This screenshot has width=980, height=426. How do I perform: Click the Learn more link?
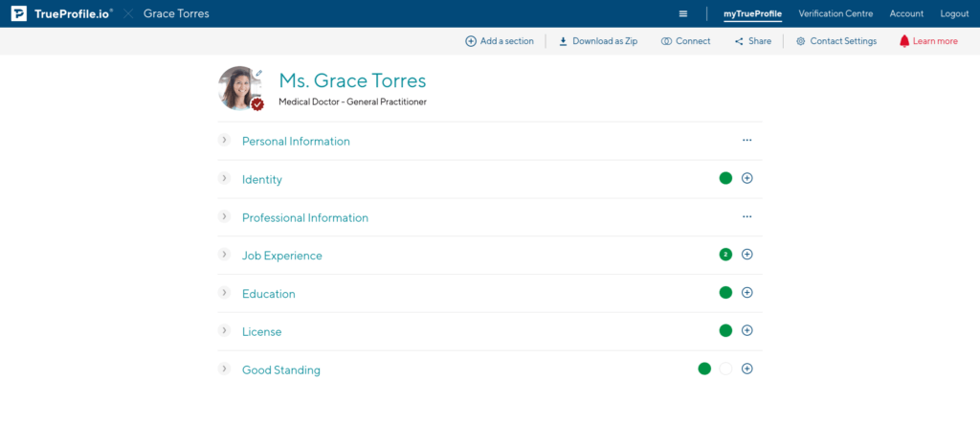[x=935, y=41]
